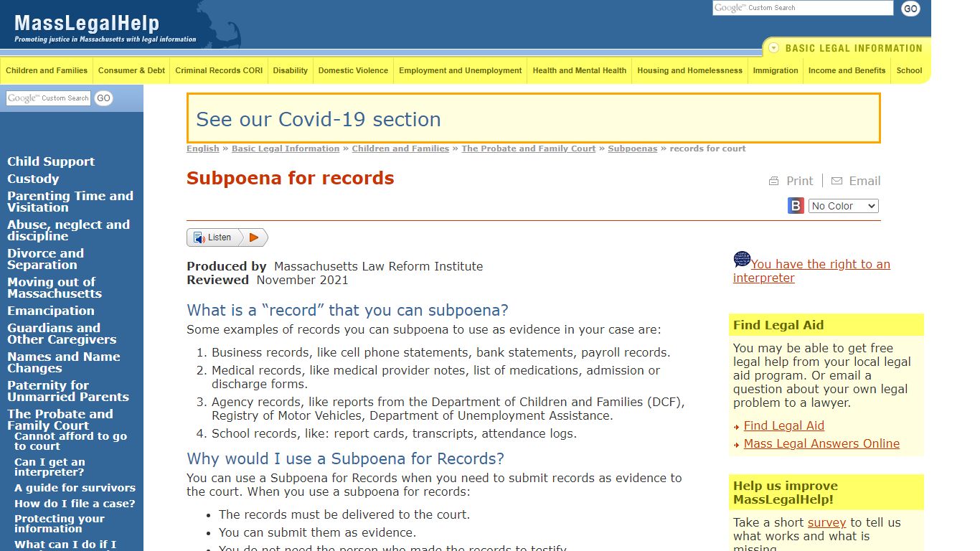The image size is (980, 551).
Task: Click The Probate and Family Court breadcrumb
Action: 529,149
